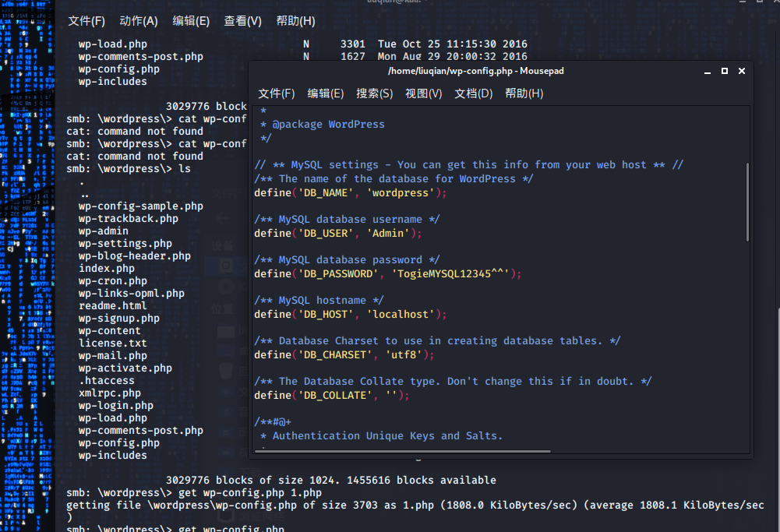Viewport: 780px width, 532px height.
Task: Click the 'wordpress' DB_NAME value
Action: (401, 193)
